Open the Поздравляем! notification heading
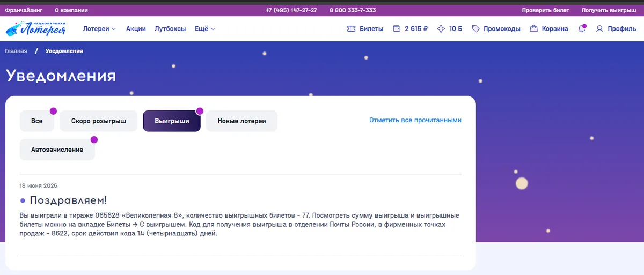This screenshot has height=275, width=644. point(68,200)
